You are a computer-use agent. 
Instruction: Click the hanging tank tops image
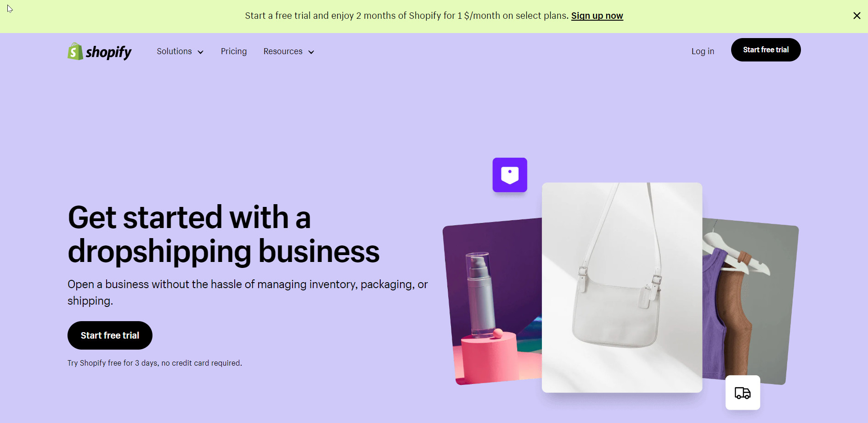pos(750,302)
